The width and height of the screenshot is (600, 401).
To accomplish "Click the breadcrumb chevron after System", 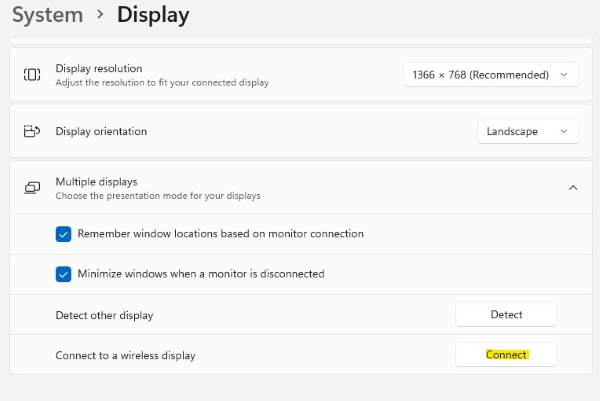I will pyautogui.click(x=100, y=15).
